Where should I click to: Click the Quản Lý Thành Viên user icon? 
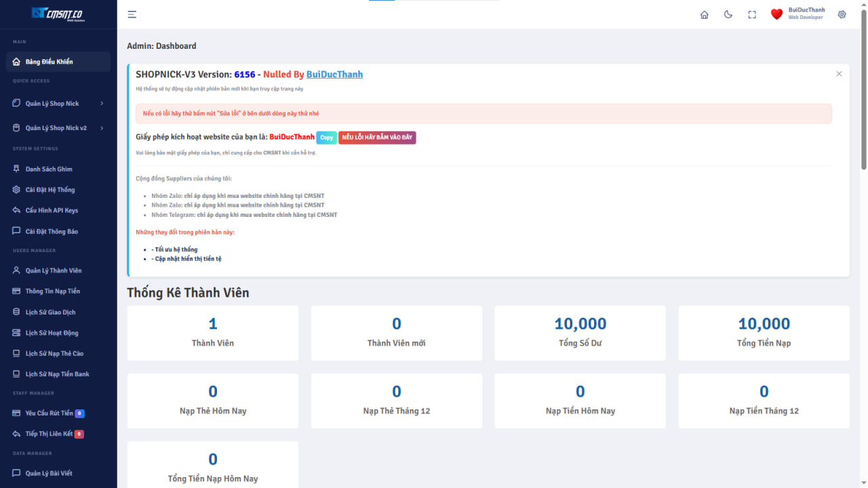17,270
